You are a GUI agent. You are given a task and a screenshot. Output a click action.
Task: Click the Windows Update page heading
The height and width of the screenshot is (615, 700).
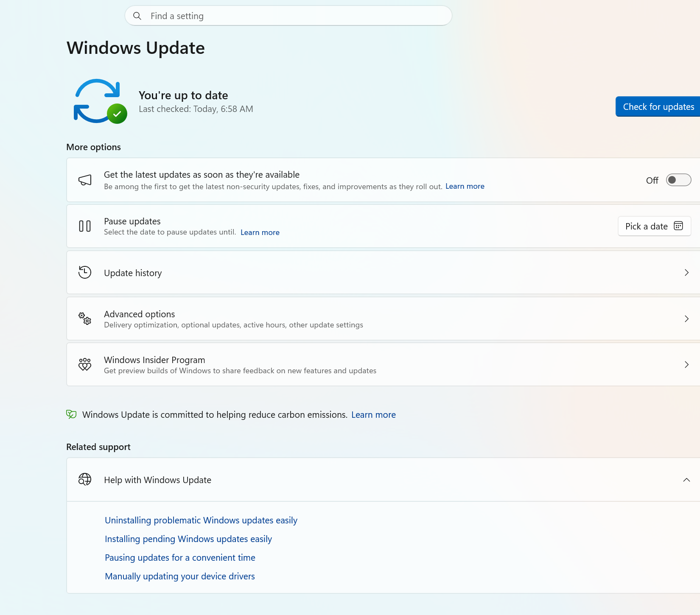tap(136, 48)
